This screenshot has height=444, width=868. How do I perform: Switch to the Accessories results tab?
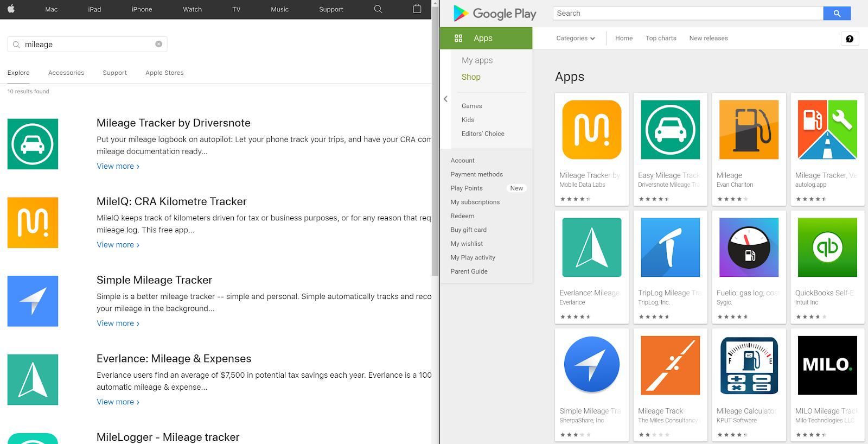(x=66, y=73)
